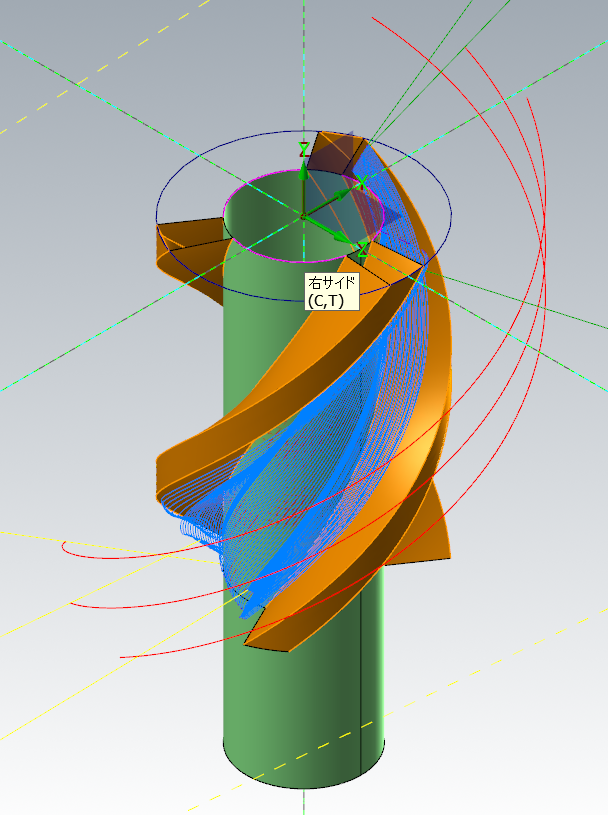Click the coordinate origin at cylinder top center
Viewport: 608px width, 815px height.
[x=303, y=215]
